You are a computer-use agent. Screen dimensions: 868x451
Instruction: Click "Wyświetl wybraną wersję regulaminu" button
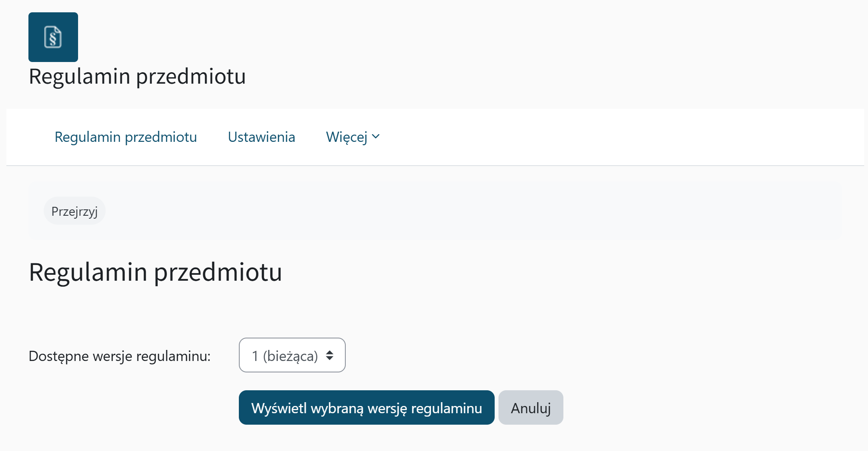pyautogui.click(x=367, y=408)
